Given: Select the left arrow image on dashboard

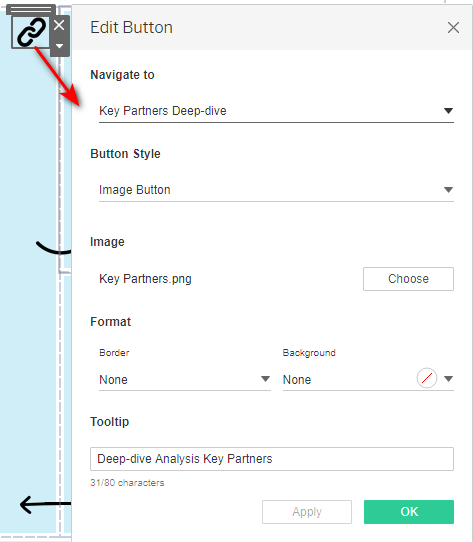Looking at the screenshot, I should 45,505.
